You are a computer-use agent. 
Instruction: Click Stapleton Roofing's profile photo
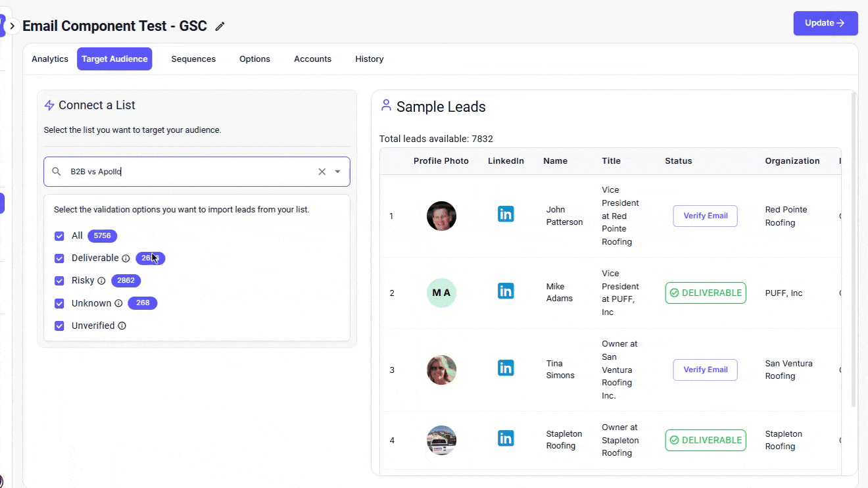[441, 440]
